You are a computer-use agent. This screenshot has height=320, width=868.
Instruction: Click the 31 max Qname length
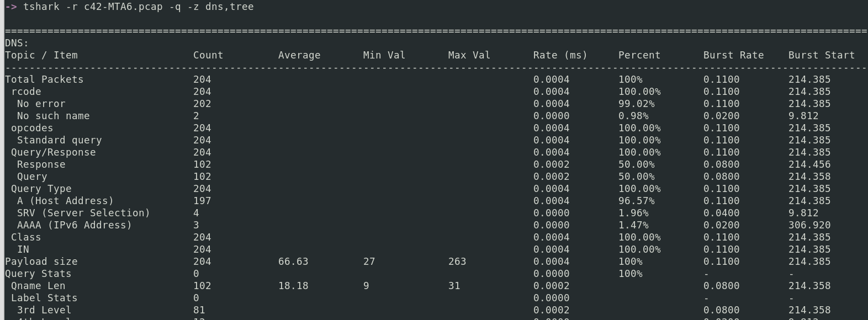[x=454, y=286]
